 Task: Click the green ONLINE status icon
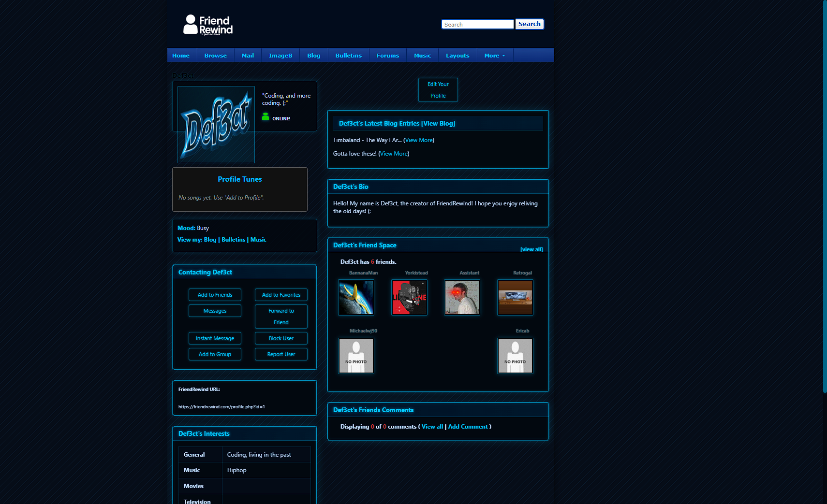(266, 116)
